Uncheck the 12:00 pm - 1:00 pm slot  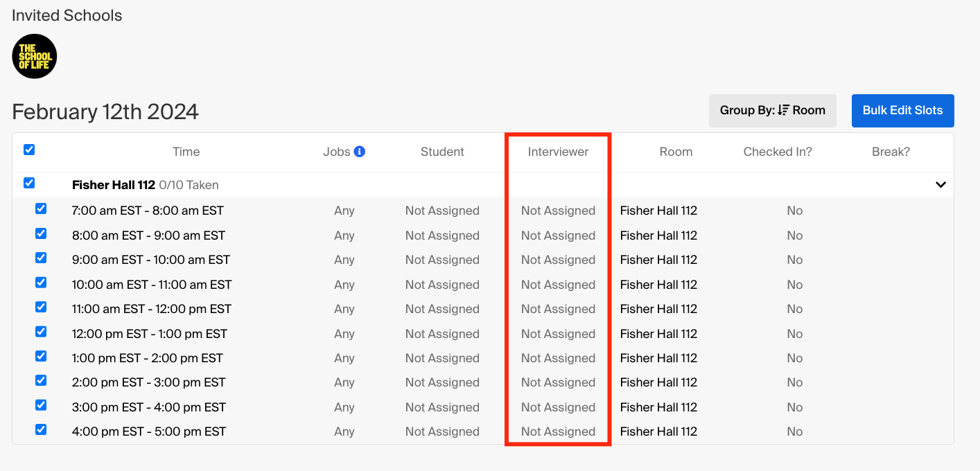[41, 332]
